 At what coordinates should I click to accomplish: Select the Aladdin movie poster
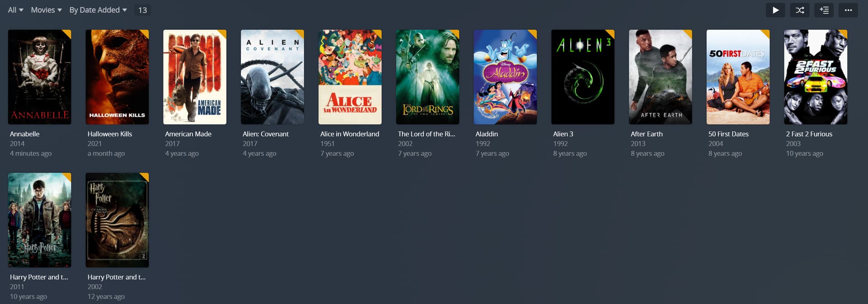click(x=505, y=77)
